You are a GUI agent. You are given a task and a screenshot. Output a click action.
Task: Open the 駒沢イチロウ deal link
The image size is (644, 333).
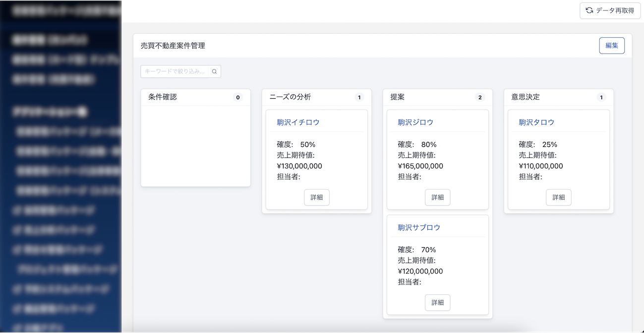click(298, 122)
